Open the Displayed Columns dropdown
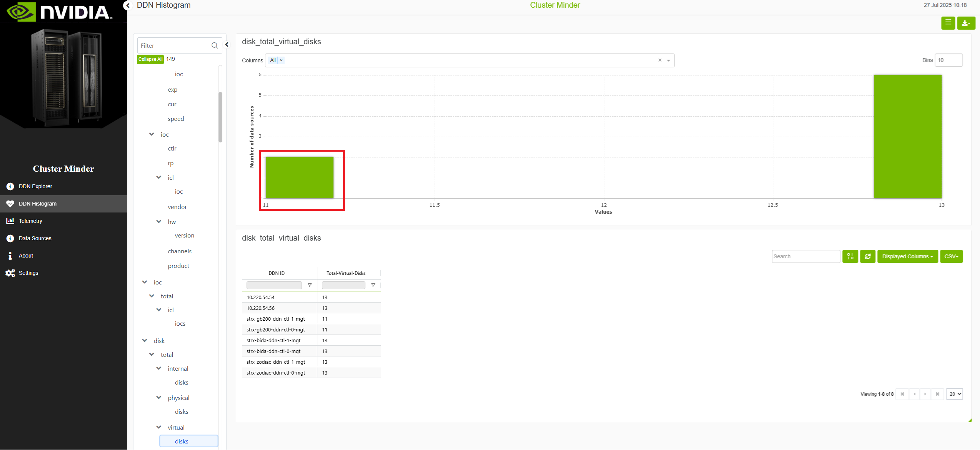Viewport: 980px width, 450px height. (x=907, y=256)
